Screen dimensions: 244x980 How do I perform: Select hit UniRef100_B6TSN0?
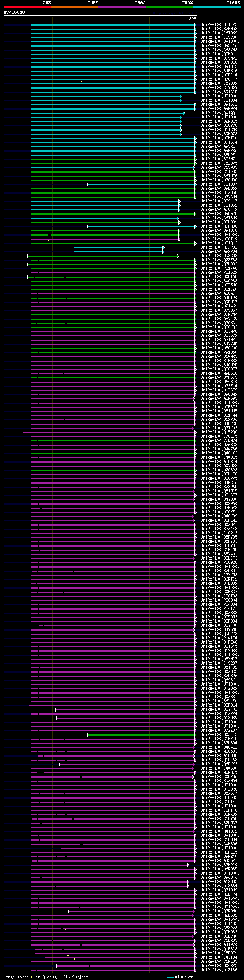tap(219, 130)
